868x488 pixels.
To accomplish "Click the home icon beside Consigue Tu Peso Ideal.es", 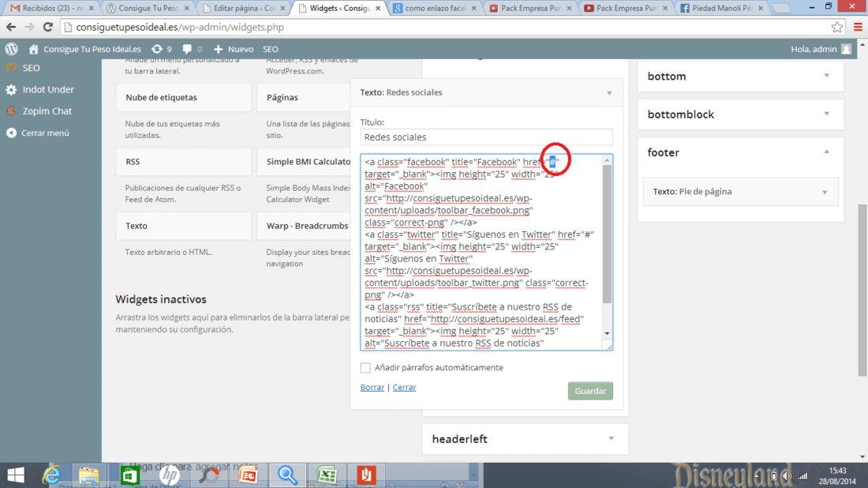I will point(34,49).
